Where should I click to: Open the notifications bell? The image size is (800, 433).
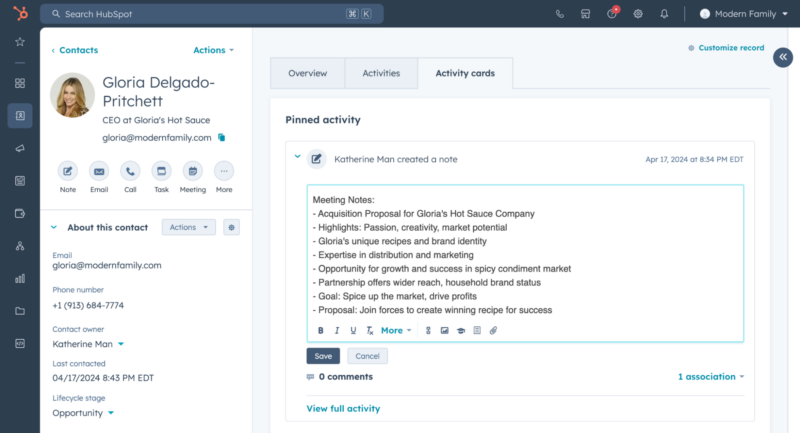coord(664,14)
